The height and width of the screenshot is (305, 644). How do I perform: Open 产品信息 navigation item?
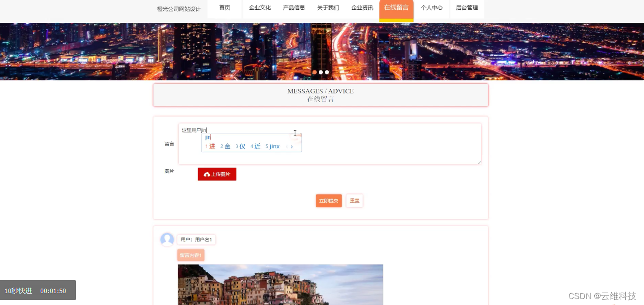tap(294, 8)
